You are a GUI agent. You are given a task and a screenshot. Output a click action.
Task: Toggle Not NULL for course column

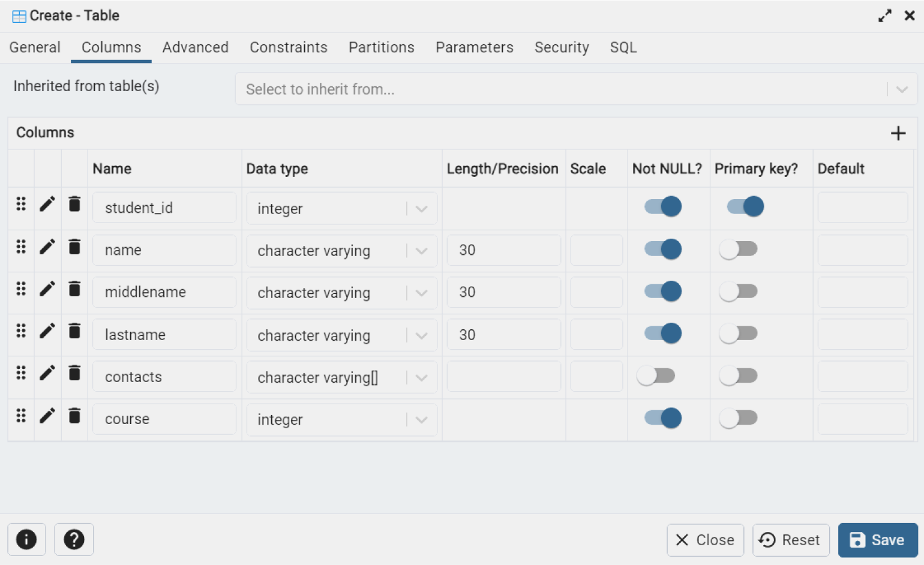click(663, 417)
